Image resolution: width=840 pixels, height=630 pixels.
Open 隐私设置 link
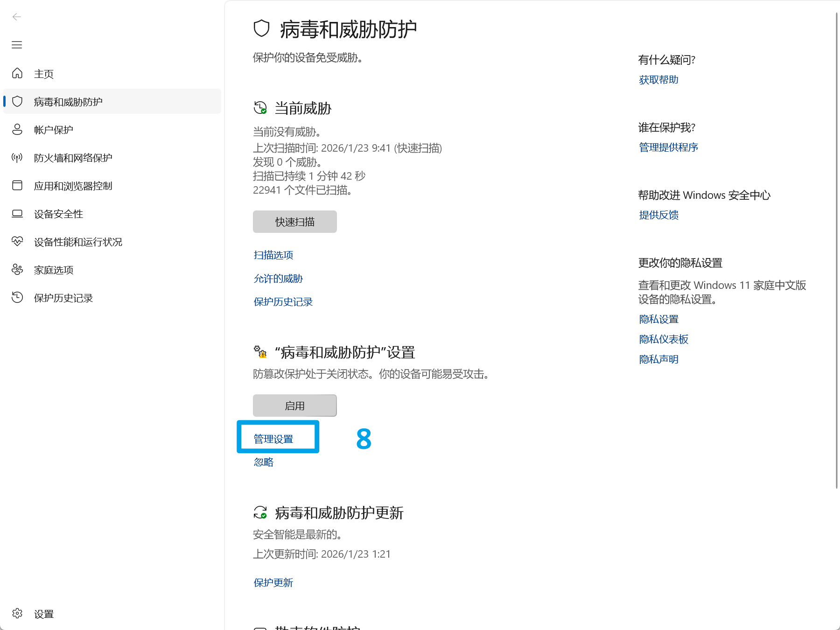pyautogui.click(x=658, y=319)
